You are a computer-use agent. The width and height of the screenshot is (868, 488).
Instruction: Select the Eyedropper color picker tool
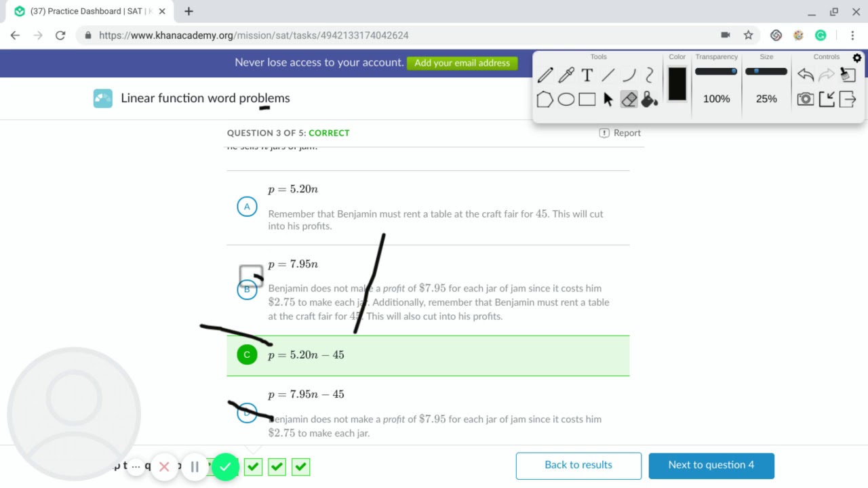click(x=566, y=75)
